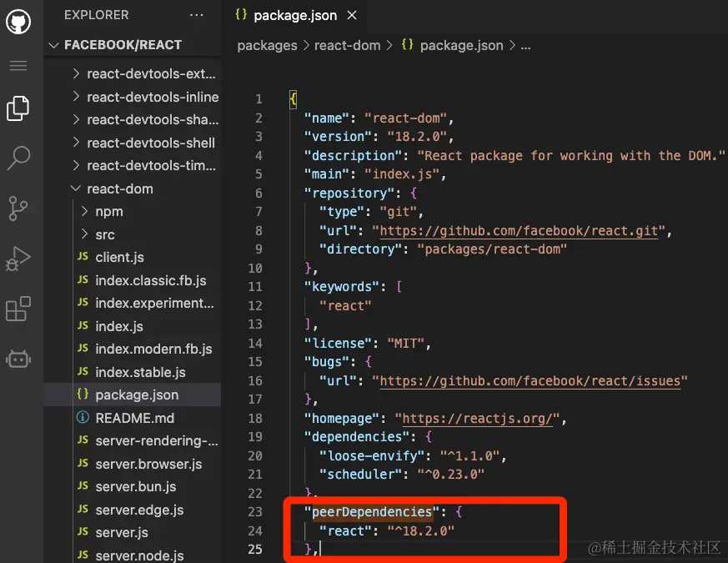Click the info icon beside README.md
Screen dimensions: 728x563
click(81, 417)
